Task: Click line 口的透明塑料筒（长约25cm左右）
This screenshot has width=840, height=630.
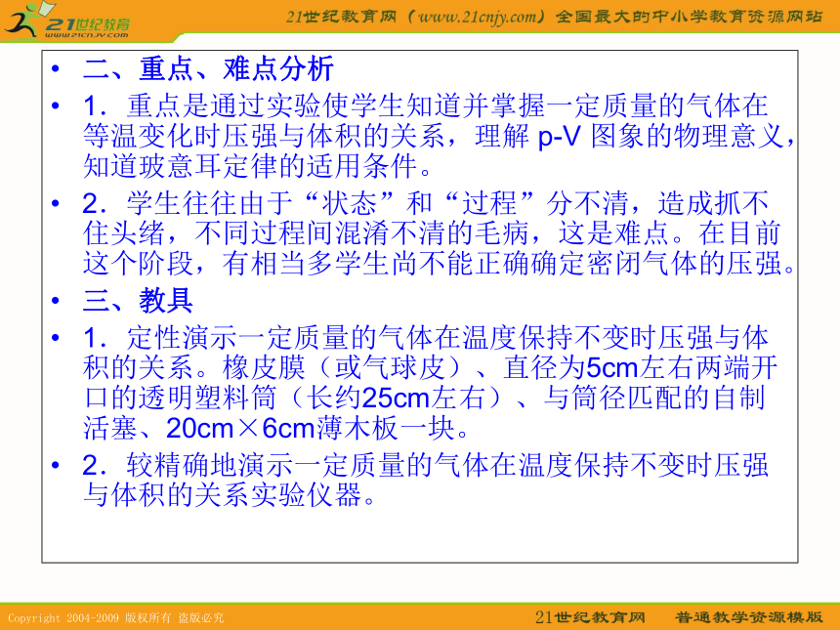Action: (x=424, y=398)
